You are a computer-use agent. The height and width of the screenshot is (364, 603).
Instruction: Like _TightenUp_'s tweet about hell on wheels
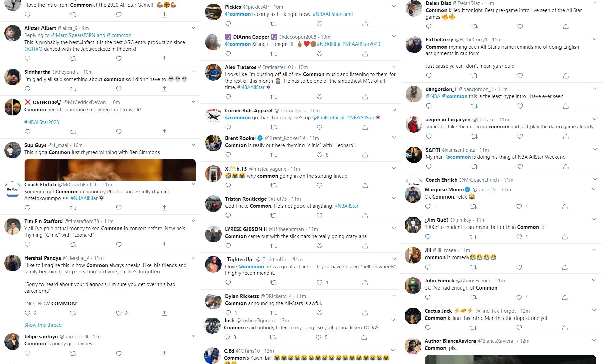click(x=319, y=282)
